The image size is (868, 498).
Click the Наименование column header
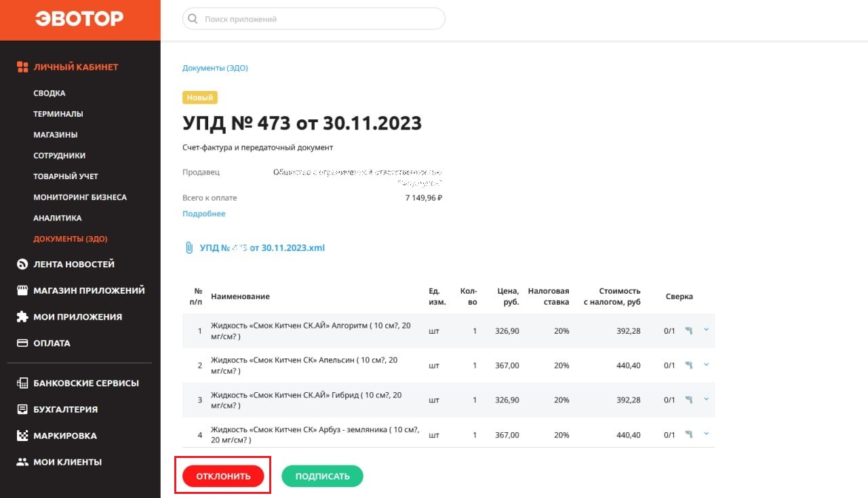pyautogui.click(x=241, y=296)
